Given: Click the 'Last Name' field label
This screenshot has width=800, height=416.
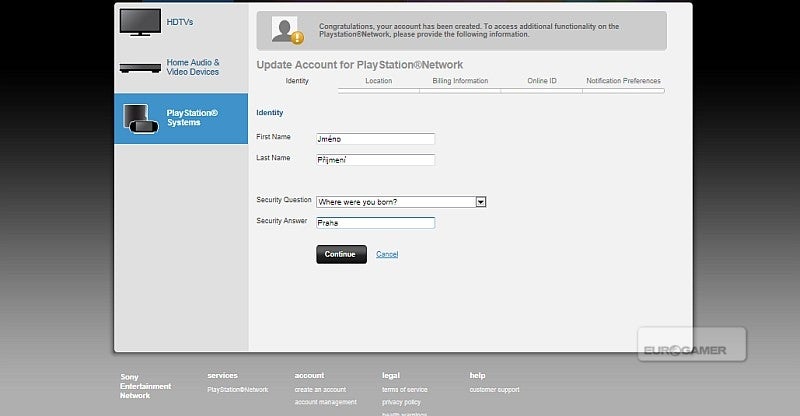Looking at the screenshot, I should tap(273, 158).
